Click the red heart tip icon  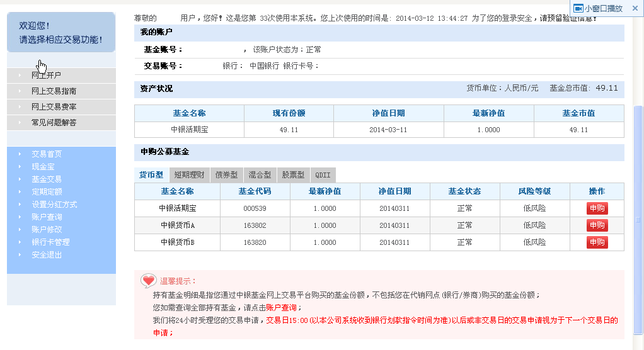148,281
